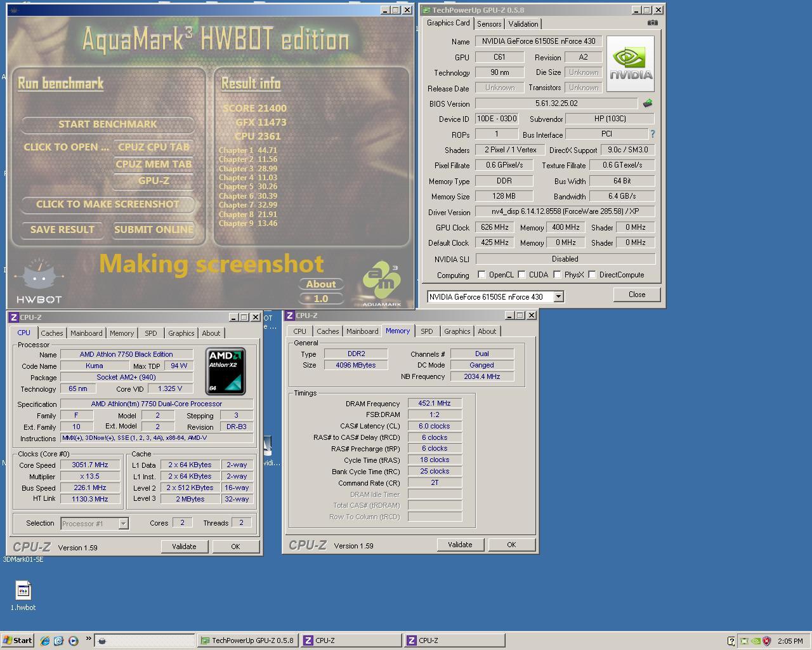Enable the OpenCL checkbox
Image resolution: width=812 pixels, height=650 pixels.
(x=481, y=275)
